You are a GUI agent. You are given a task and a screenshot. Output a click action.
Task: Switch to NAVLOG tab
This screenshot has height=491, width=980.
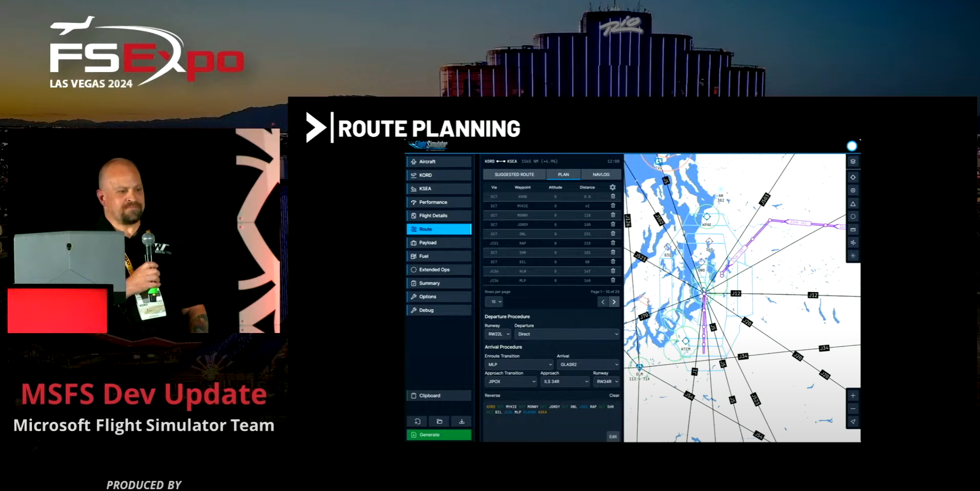[x=601, y=174]
